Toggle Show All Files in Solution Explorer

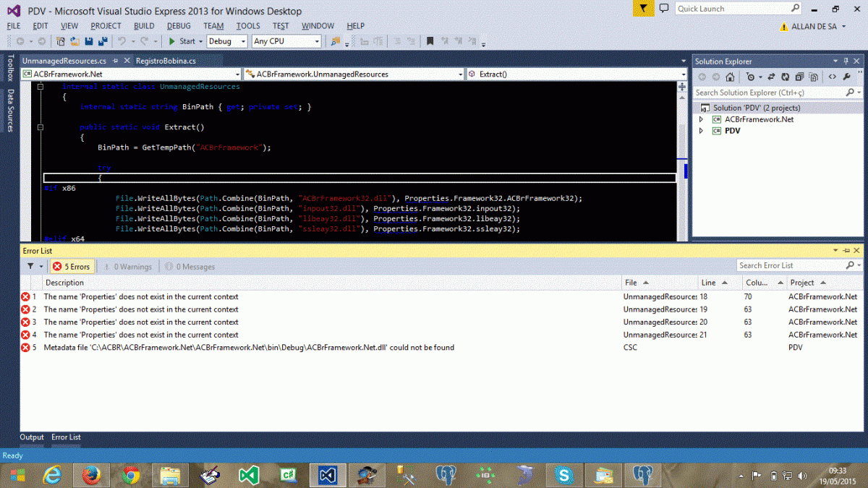(x=814, y=77)
